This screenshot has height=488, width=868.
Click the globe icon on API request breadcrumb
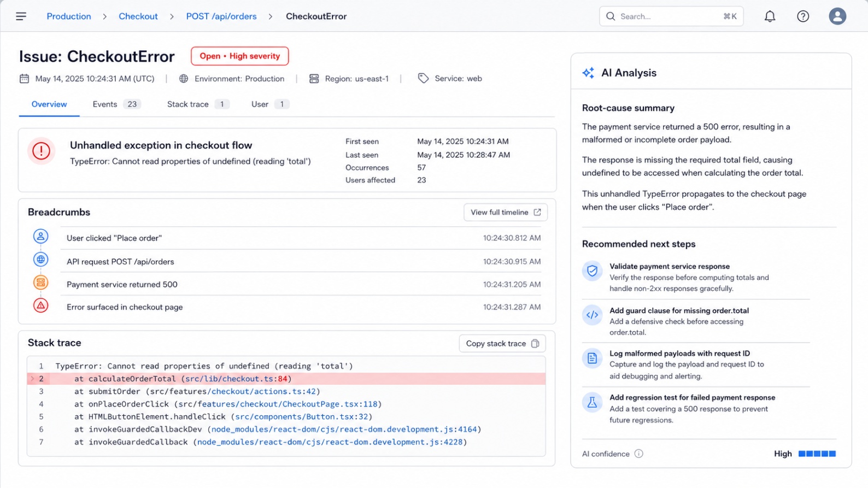click(40, 259)
